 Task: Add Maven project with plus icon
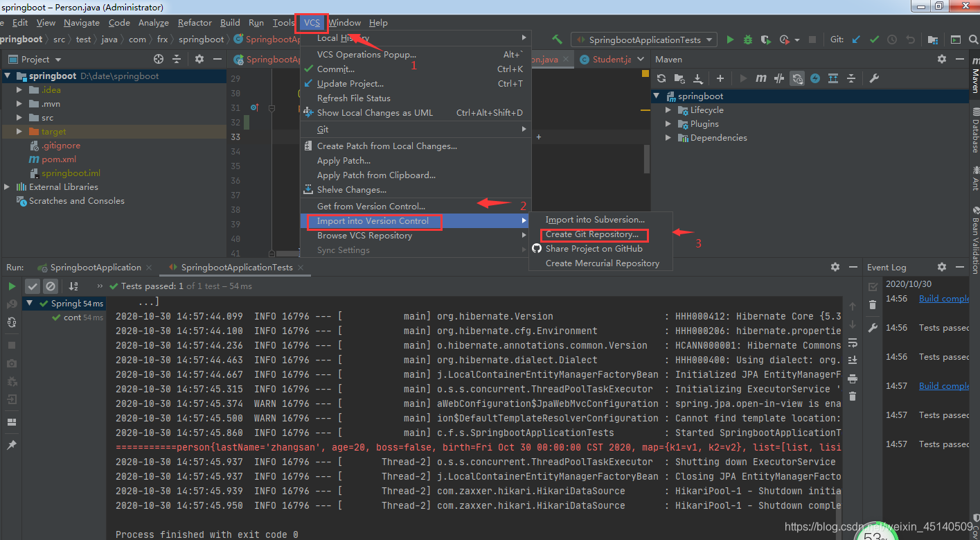click(720, 78)
